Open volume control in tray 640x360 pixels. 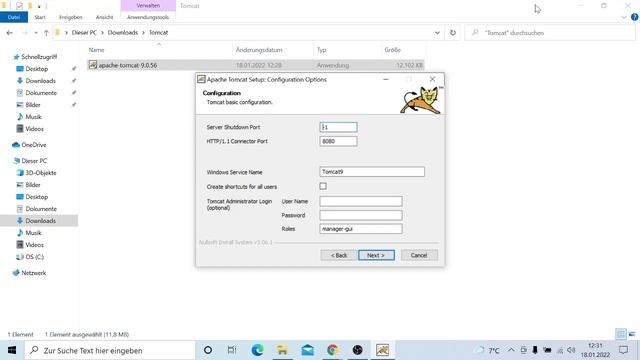click(571, 350)
